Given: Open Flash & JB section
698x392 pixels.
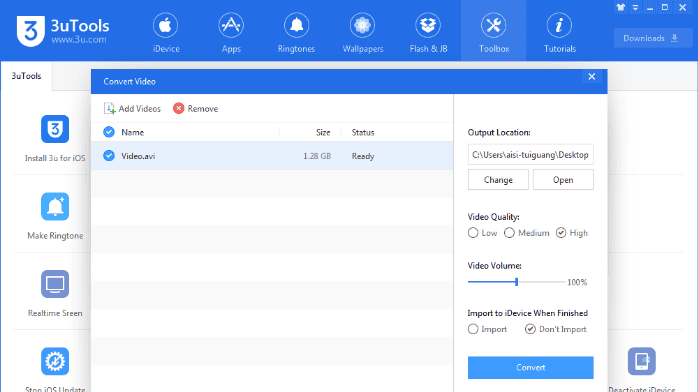Looking at the screenshot, I should pos(428,32).
